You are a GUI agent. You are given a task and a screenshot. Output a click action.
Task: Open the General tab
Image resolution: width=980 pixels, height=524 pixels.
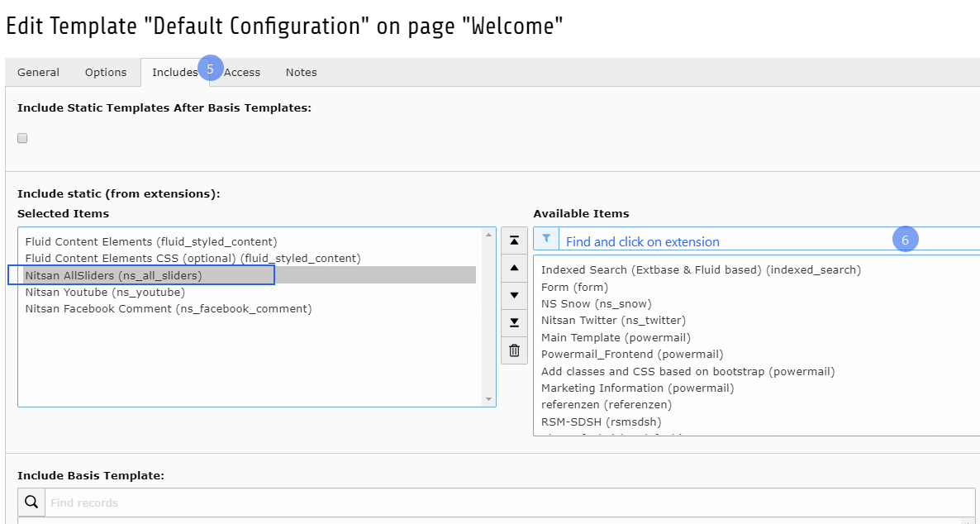click(38, 73)
